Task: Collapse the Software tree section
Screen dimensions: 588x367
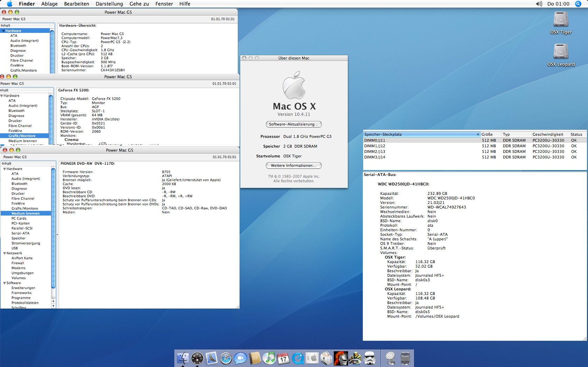Action: tap(5, 283)
